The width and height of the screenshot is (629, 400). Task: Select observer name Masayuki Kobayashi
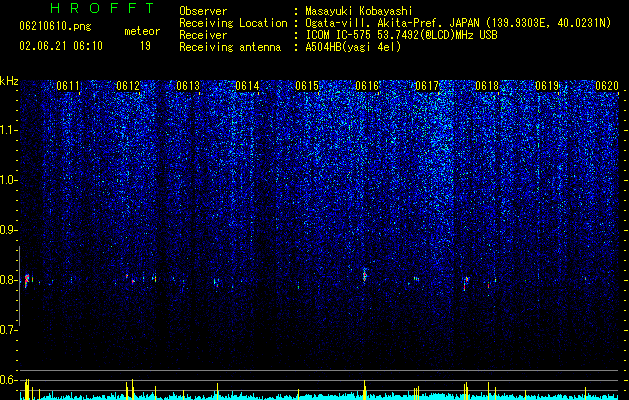pos(359,11)
